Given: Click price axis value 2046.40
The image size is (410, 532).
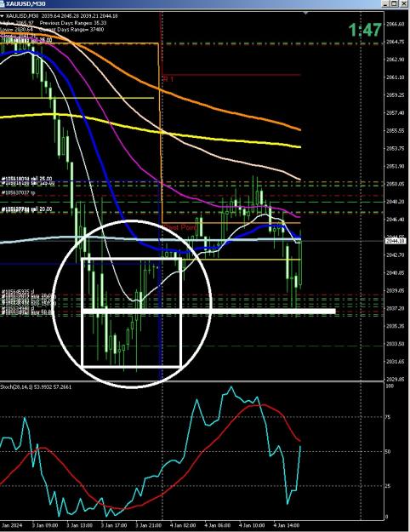Looking at the screenshot, I should [x=395, y=219].
